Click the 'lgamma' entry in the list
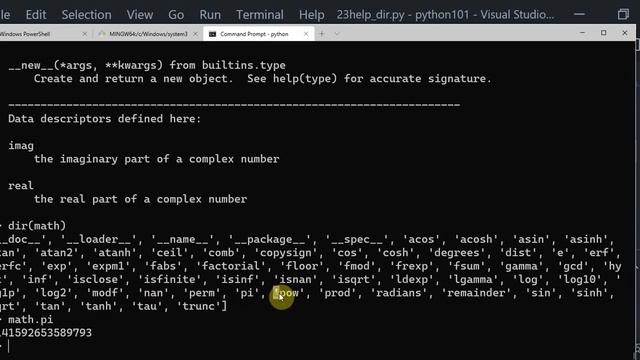 point(473,280)
